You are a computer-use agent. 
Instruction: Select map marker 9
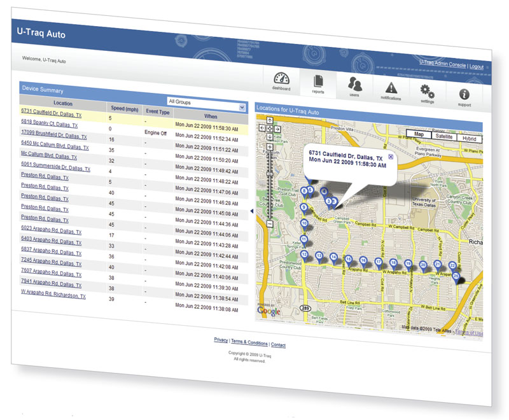point(303,208)
